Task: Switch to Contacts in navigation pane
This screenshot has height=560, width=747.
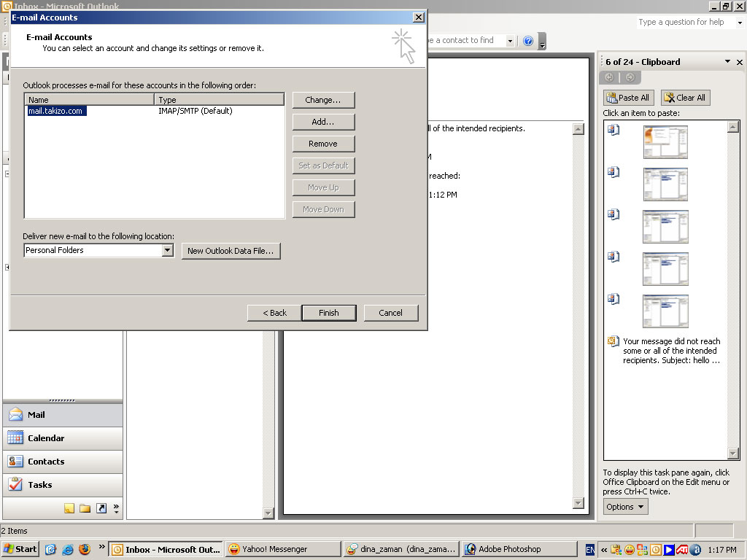Action: tap(63, 462)
